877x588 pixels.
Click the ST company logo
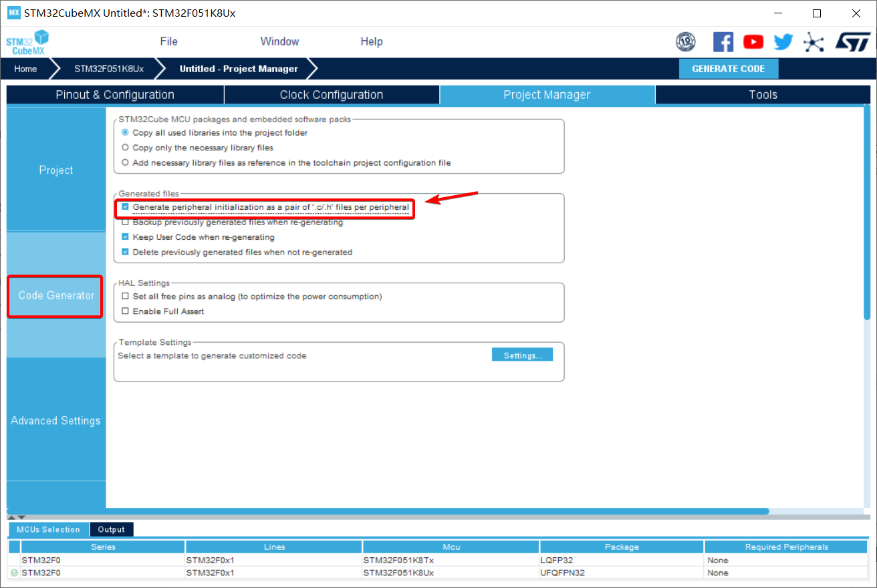click(853, 42)
